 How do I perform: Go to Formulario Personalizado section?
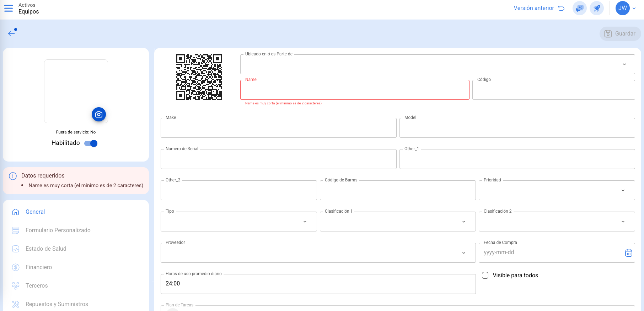pos(58,230)
